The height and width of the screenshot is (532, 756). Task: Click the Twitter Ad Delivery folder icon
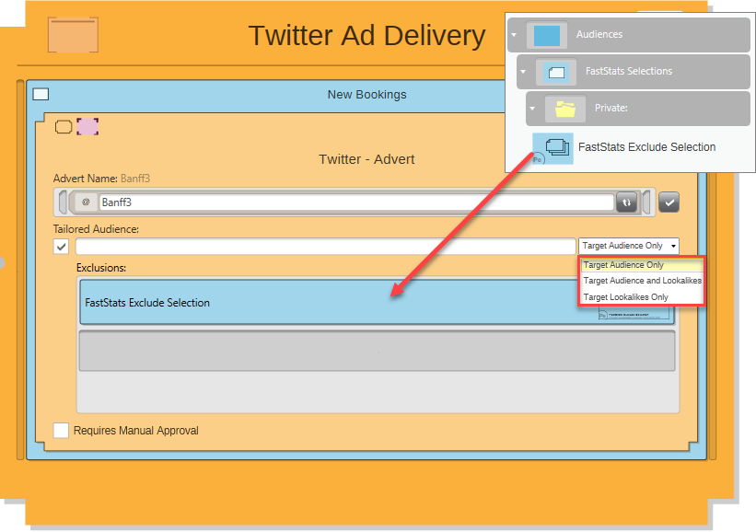[x=73, y=35]
